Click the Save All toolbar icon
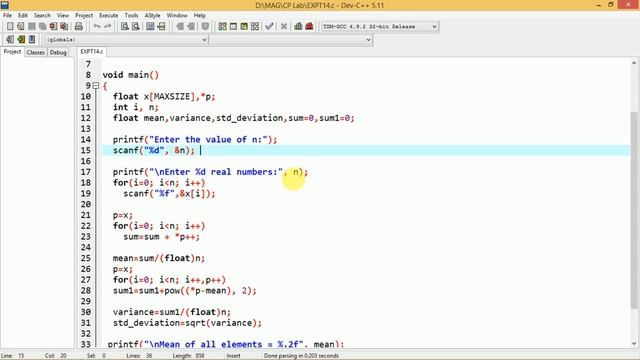The height and width of the screenshot is (360, 640). (42, 27)
